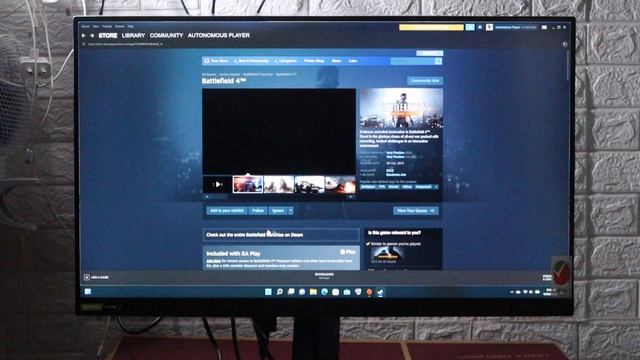Click the Follow button
Screen dimensions: 640x360
(258, 211)
